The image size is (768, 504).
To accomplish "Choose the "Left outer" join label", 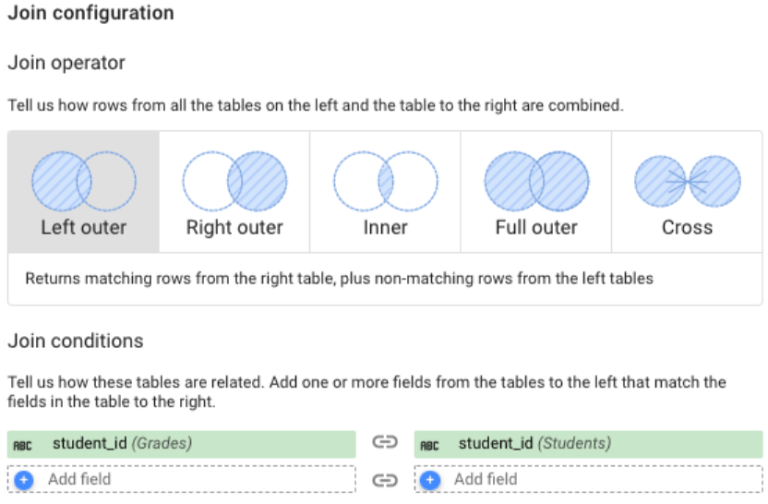I will (84, 228).
